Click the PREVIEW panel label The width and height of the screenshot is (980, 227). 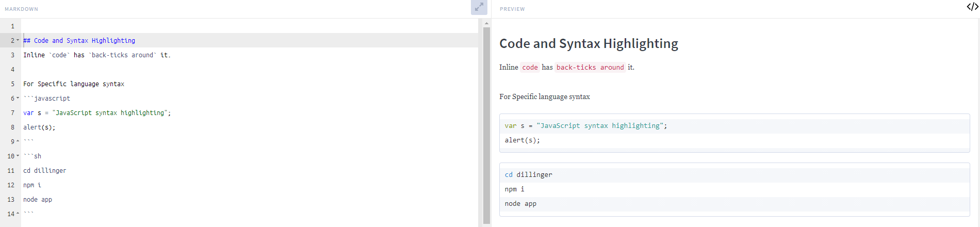512,9
